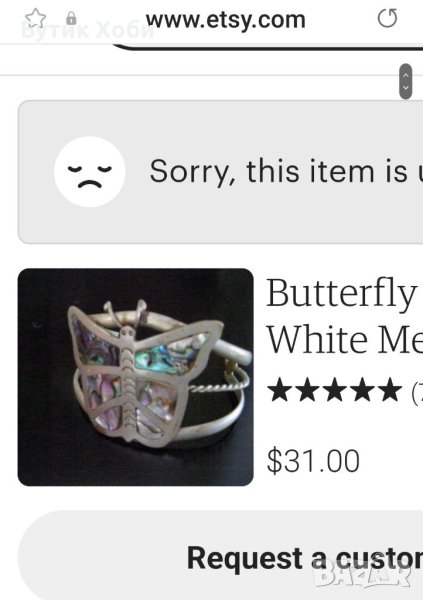Click the fifth star of the rating
The image size is (423, 600).
pyautogui.click(x=390, y=389)
